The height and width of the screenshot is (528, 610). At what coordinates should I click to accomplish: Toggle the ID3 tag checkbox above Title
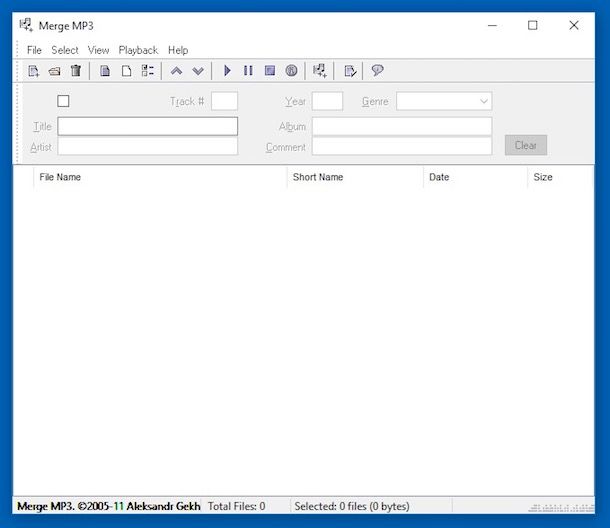(x=63, y=101)
